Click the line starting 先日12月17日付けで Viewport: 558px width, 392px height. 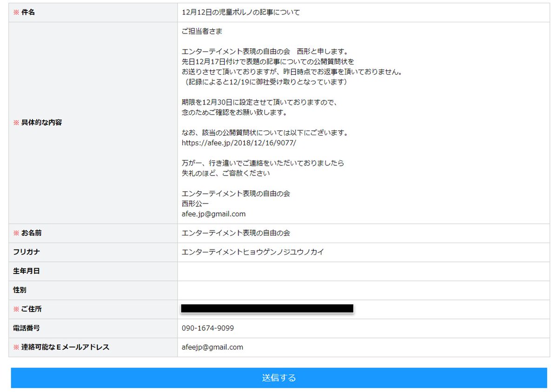(268, 62)
